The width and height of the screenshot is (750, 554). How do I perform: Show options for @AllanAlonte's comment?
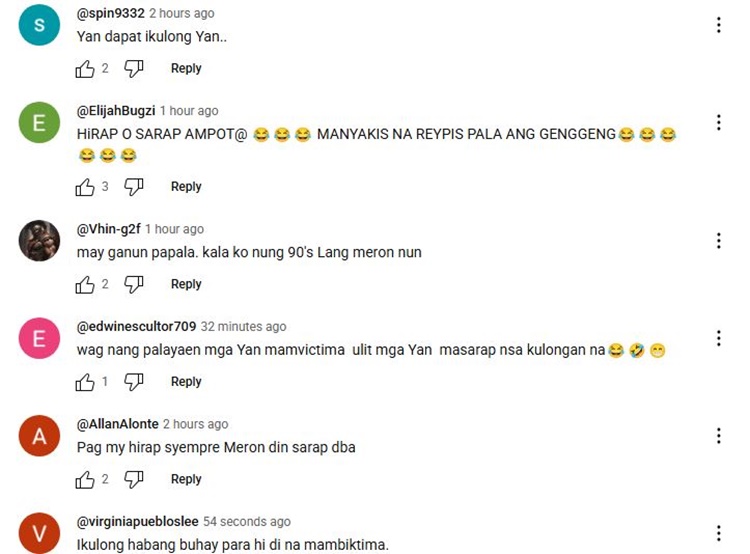[718, 436]
